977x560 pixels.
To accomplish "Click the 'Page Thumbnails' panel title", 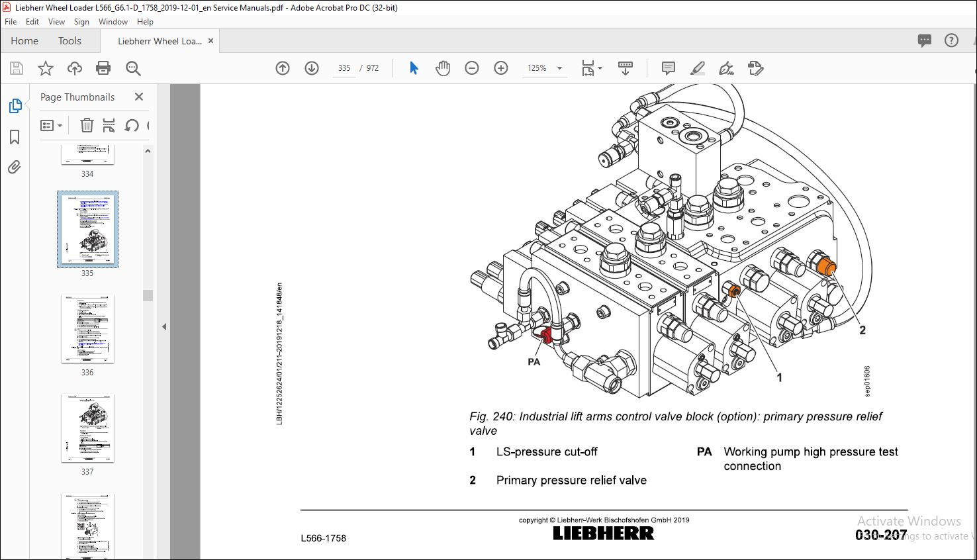I will tap(77, 97).
